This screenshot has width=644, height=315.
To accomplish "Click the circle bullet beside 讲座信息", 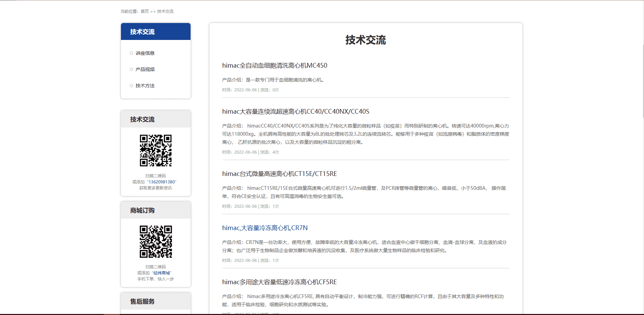I will 131,53.
